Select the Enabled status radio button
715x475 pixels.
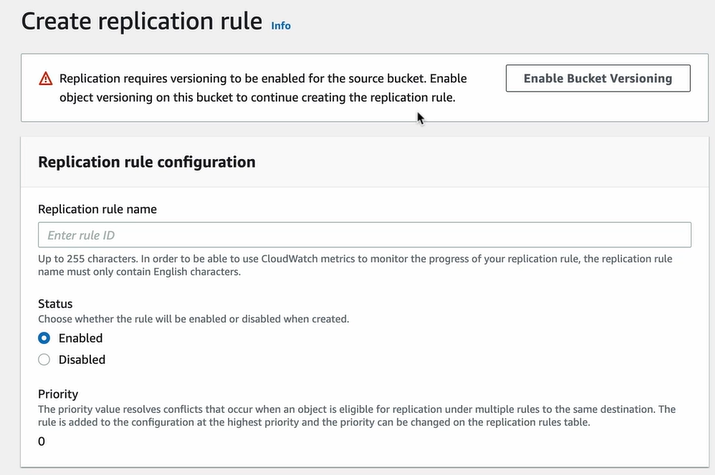click(44, 338)
